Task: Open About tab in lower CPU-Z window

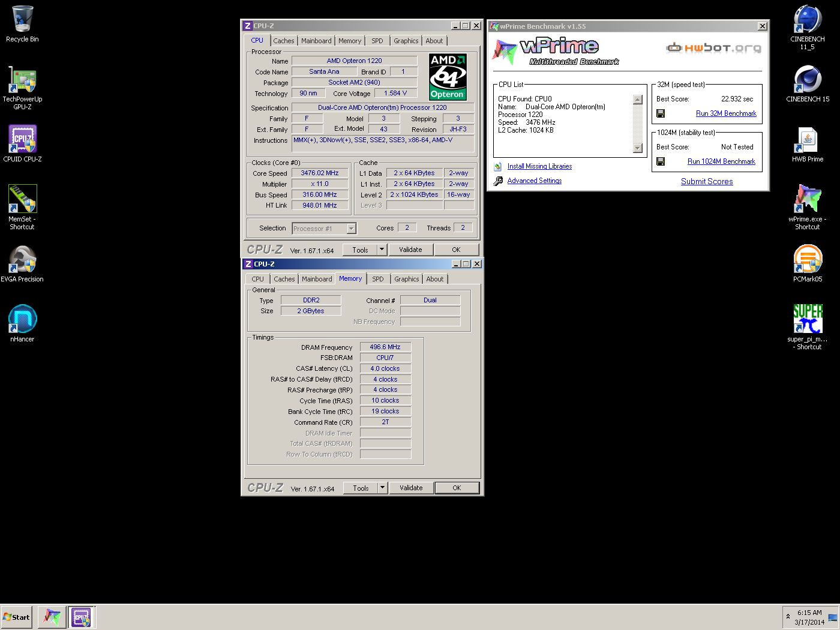Action: coord(435,279)
